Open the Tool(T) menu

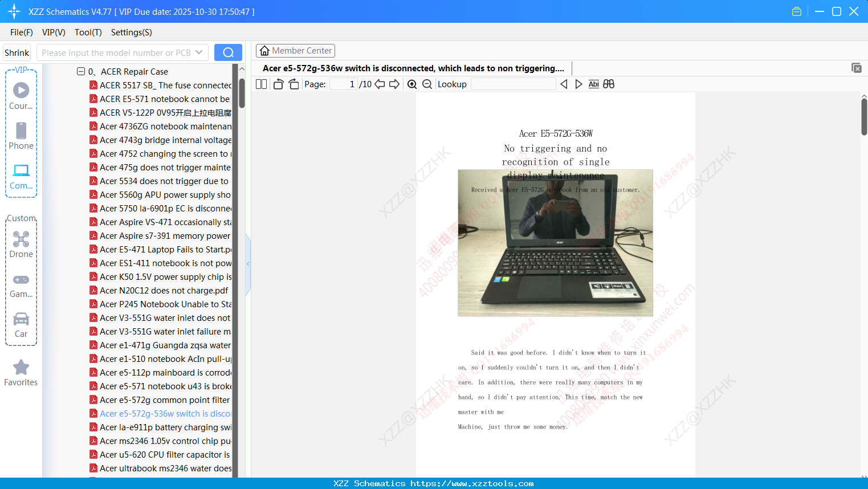pos(88,32)
